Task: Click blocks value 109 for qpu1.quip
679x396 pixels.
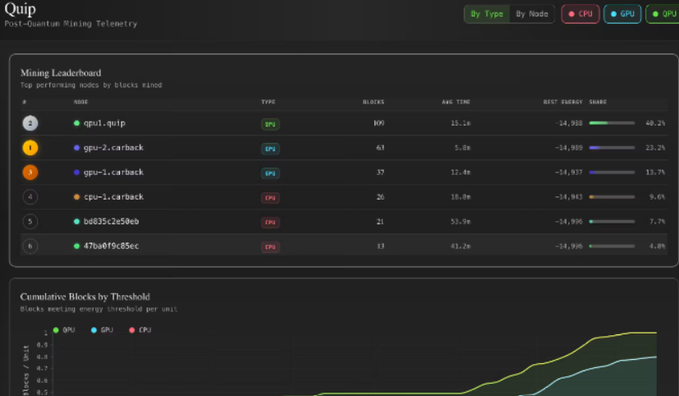Action: [379, 123]
